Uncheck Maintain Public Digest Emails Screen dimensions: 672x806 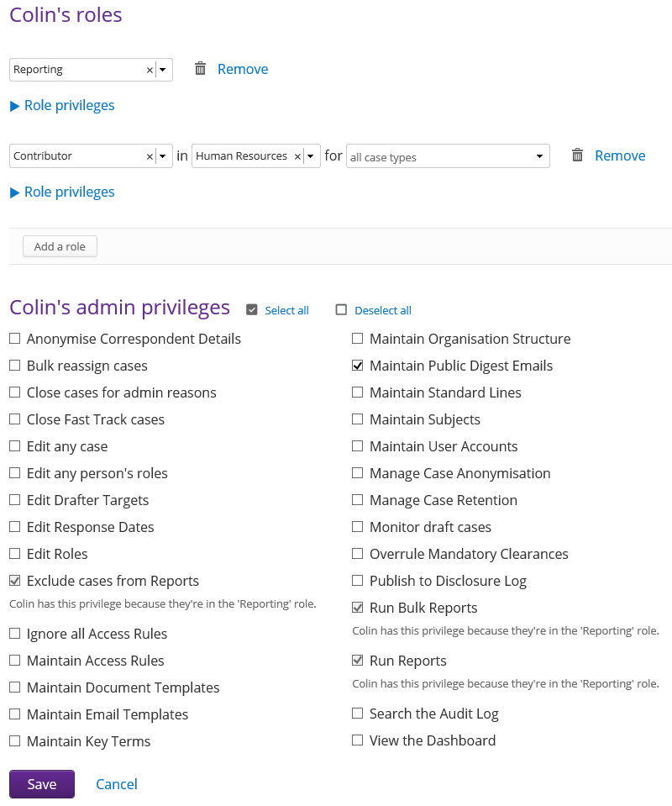coord(358,366)
